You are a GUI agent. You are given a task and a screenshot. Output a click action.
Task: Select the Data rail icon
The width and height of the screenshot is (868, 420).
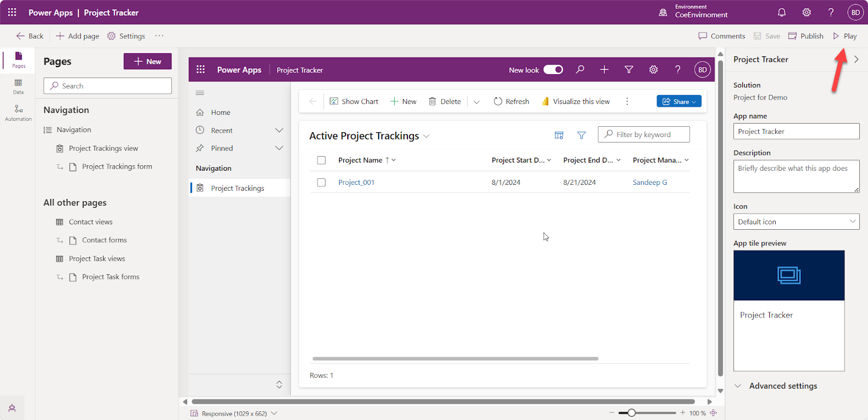point(18,87)
